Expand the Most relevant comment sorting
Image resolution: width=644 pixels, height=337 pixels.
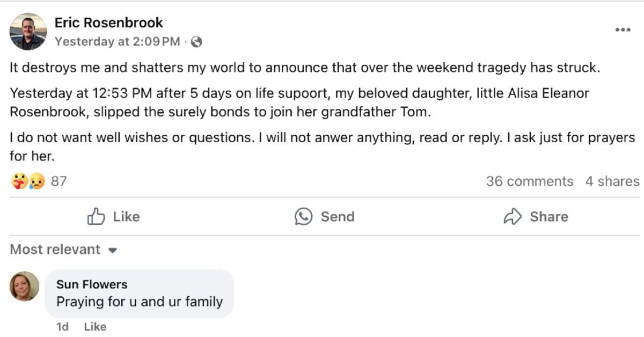[x=63, y=250]
